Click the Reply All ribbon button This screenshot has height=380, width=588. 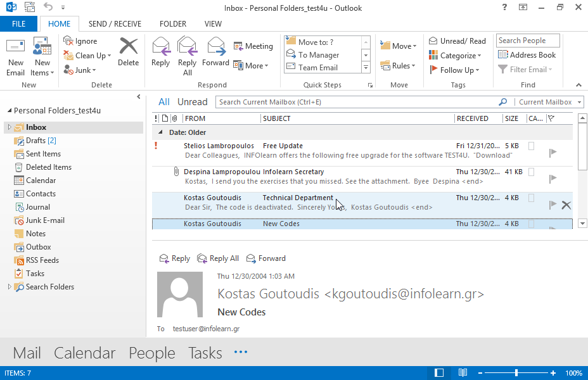pyautogui.click(x=187, y=56)
